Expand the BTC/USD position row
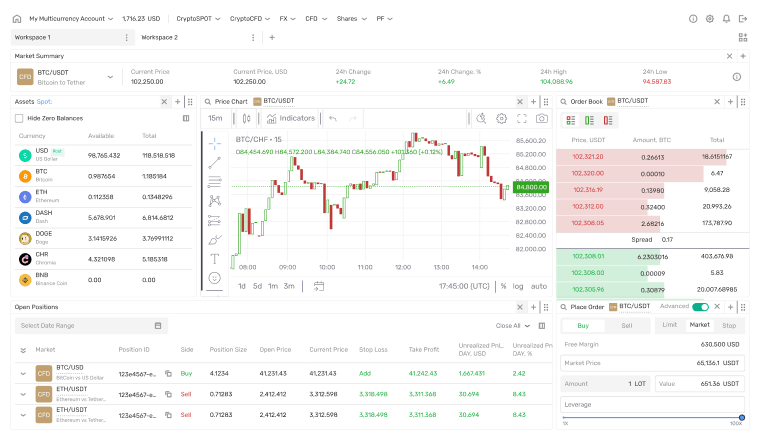The image size is (760, 440). tap(23, 372)
